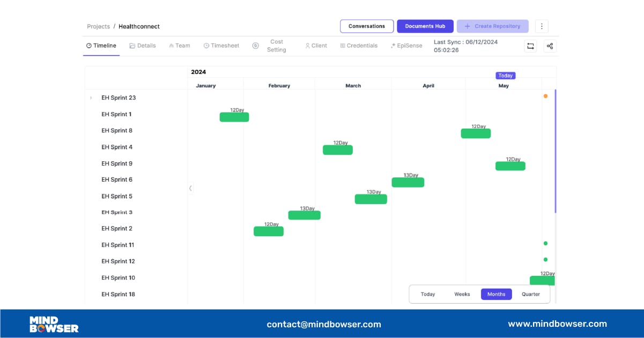Viewport: 644px width, 338px height.
Task: Click the Cost Setting coin icon
Action: point(256,46)
